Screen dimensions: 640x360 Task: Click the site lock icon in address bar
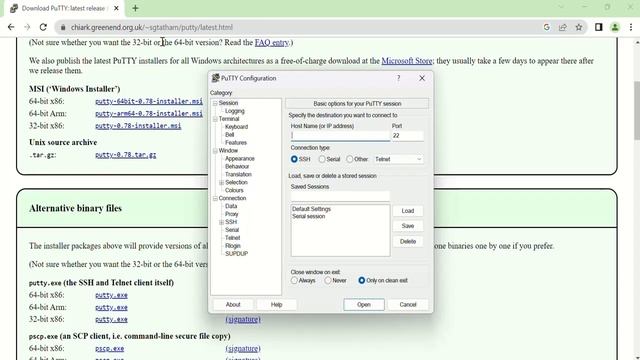pos(63,27)
